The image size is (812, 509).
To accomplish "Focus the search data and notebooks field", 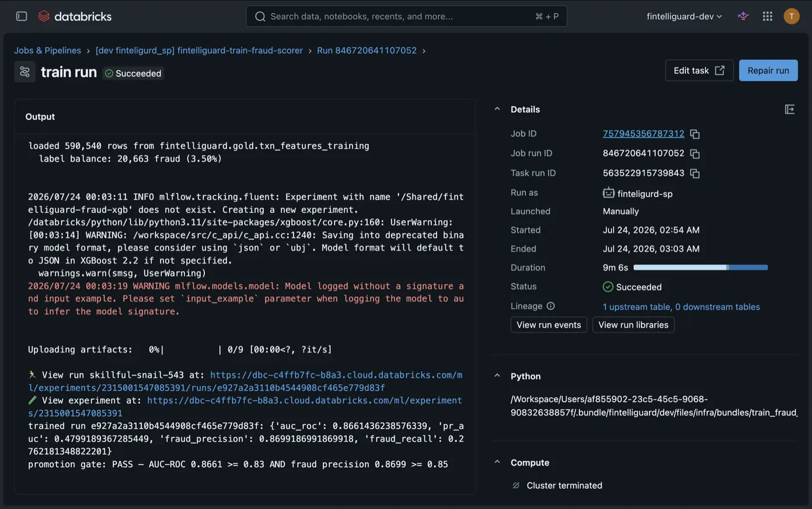I will click(x=406, y=16).
